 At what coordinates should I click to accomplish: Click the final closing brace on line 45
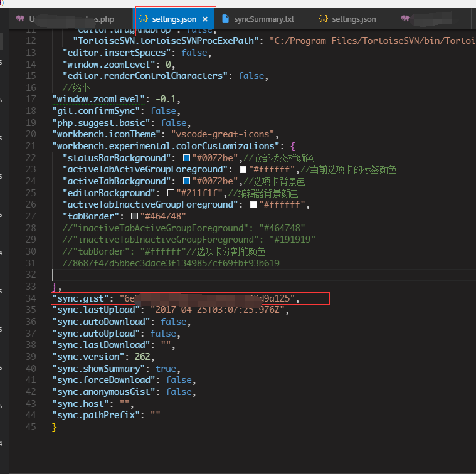(x=55, y=427)
